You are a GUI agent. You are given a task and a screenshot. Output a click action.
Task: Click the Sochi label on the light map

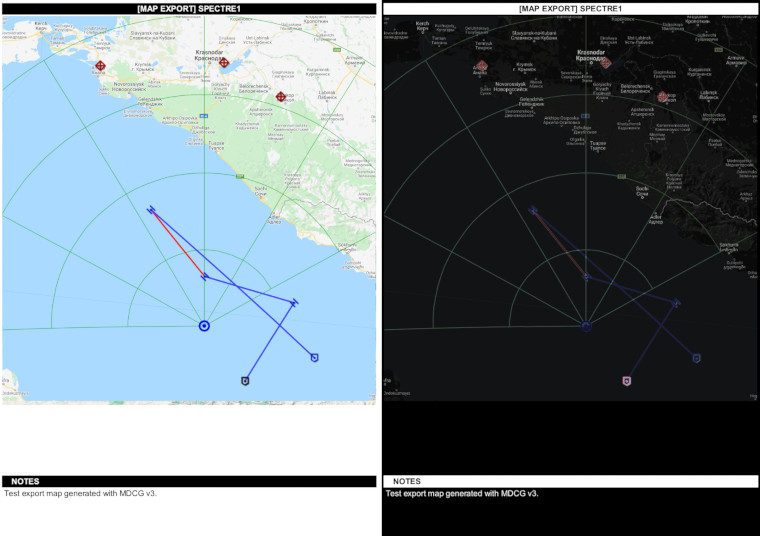(260, 191)
